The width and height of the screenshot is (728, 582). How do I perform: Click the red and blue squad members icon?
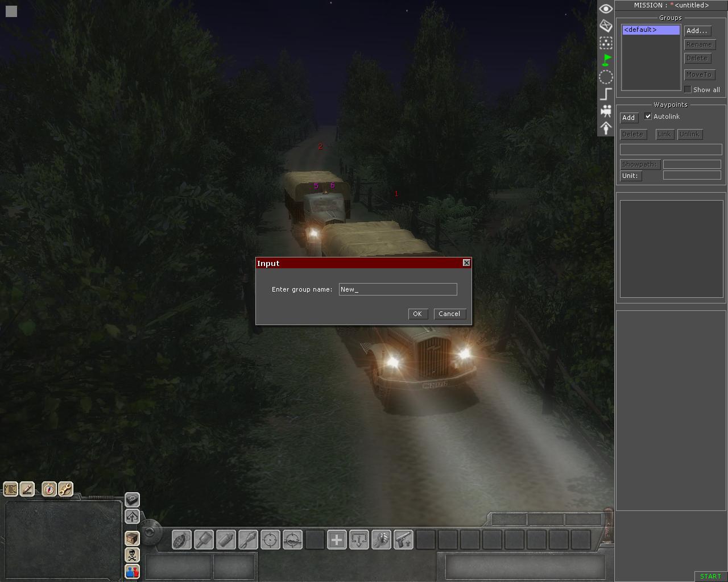pos(132,571)
